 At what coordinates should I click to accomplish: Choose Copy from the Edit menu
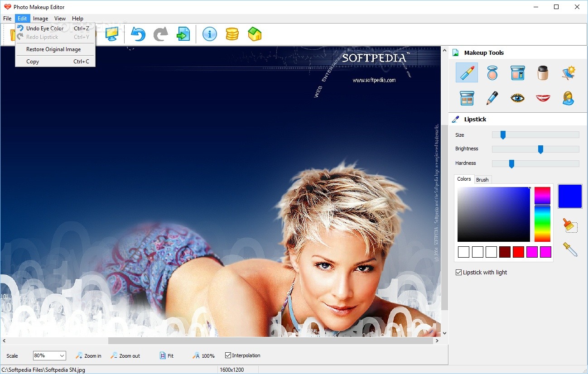[55, 62]
